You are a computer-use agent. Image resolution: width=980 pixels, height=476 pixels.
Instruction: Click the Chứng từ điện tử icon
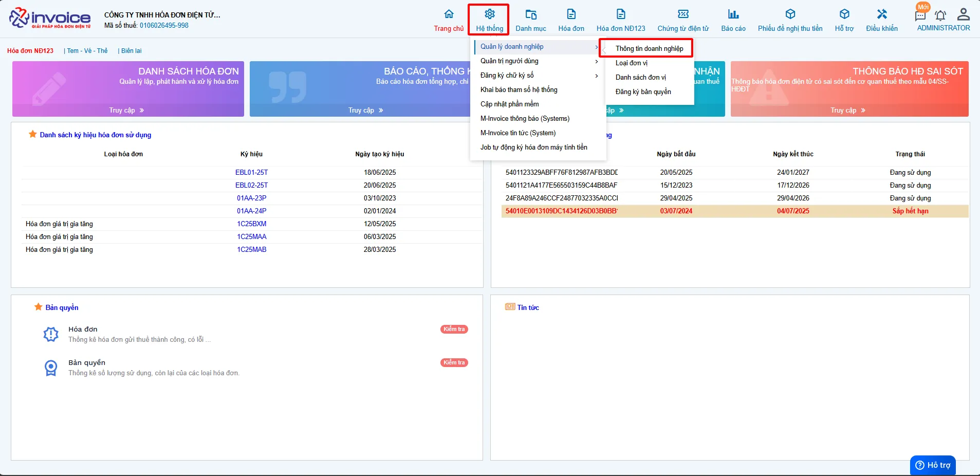point(683,14)
